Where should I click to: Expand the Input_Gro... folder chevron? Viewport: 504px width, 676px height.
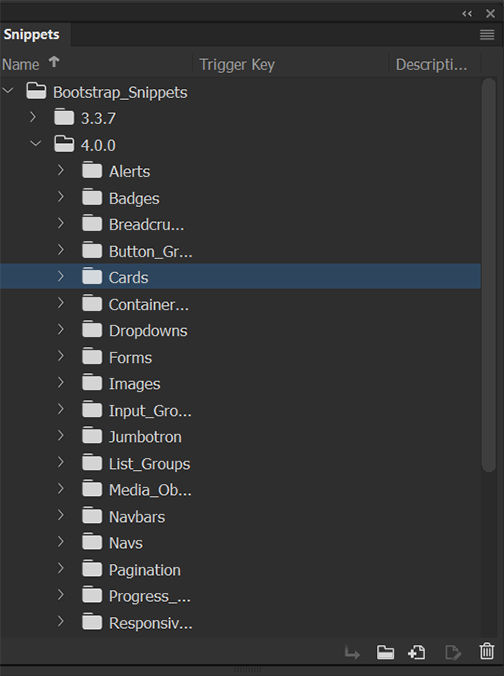[61, 409]
